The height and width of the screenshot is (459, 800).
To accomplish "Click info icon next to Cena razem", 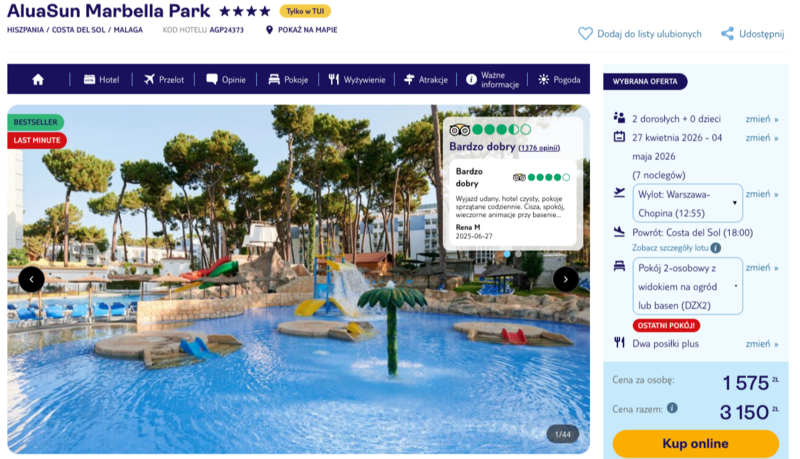I will [672, 407].
